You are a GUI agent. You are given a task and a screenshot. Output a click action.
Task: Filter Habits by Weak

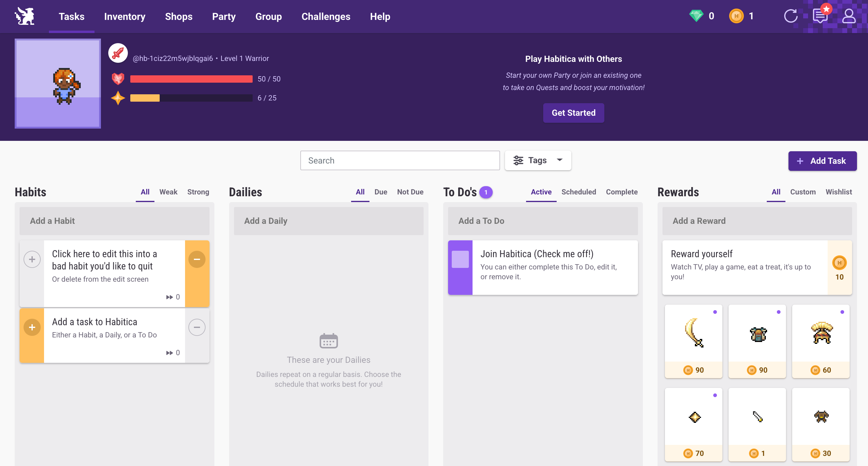coord(168,192)
